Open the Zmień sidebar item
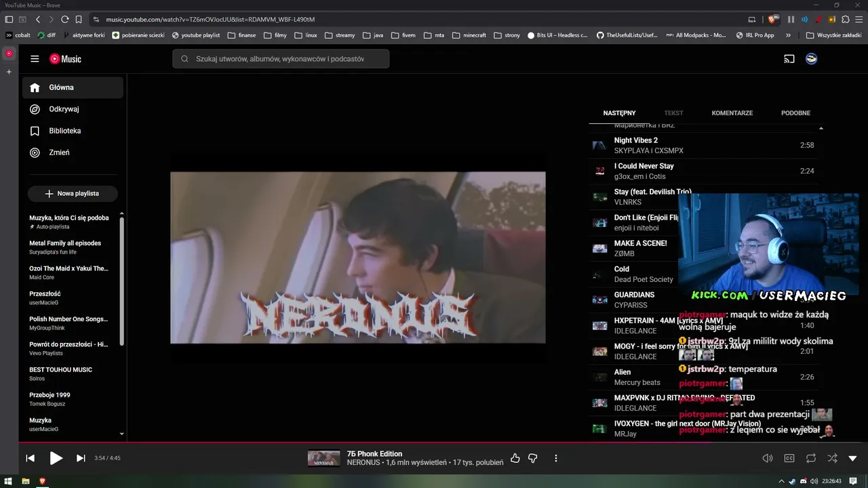Image resolution: width=868 pixels, height=488 pixels. point(73,152)
